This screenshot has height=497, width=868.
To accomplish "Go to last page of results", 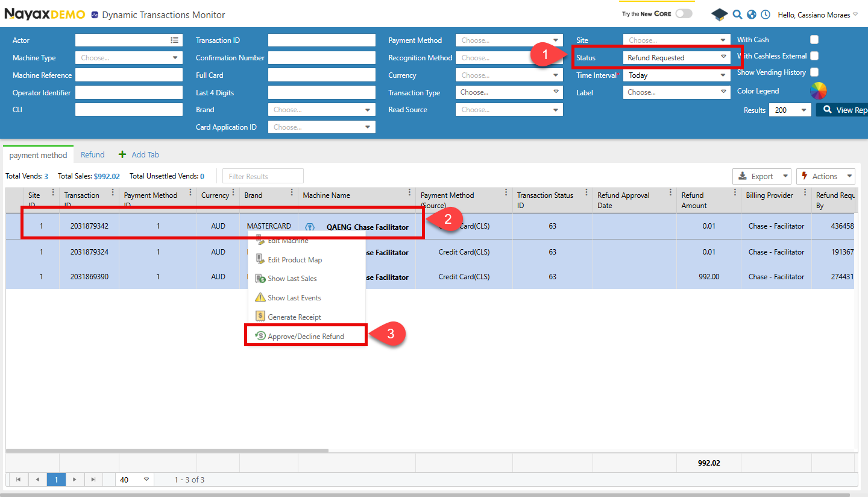I will (93, 480).
